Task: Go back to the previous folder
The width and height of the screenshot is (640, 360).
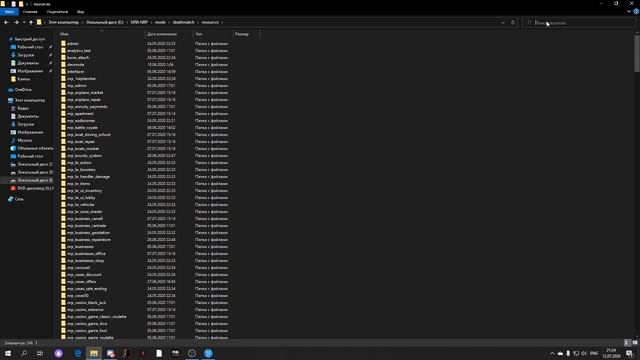Action: click(x=6, y=22)
